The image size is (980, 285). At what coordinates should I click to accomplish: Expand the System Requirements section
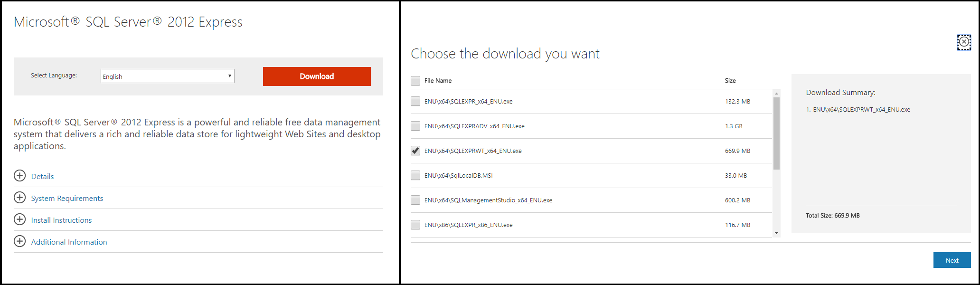[67, 199]
